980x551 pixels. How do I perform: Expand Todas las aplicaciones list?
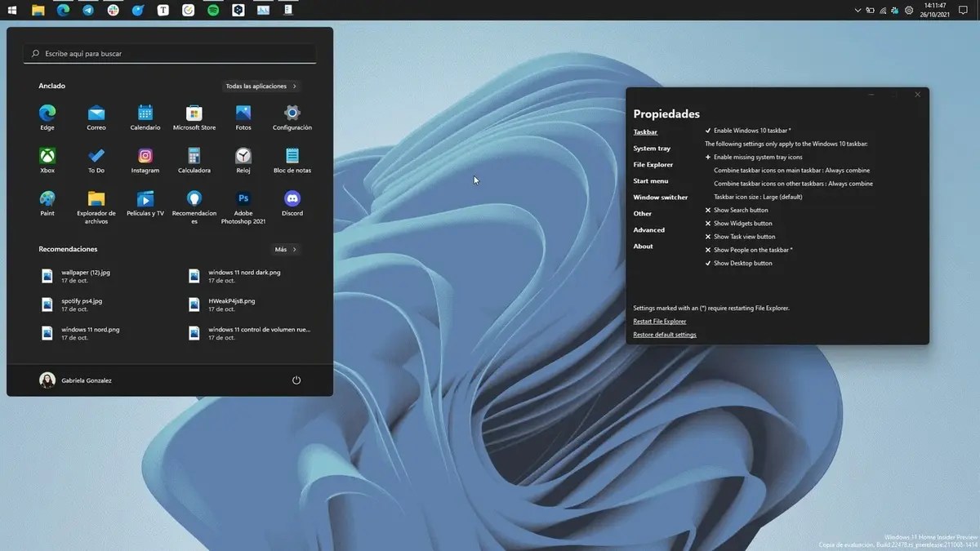(x=261, y=86)
